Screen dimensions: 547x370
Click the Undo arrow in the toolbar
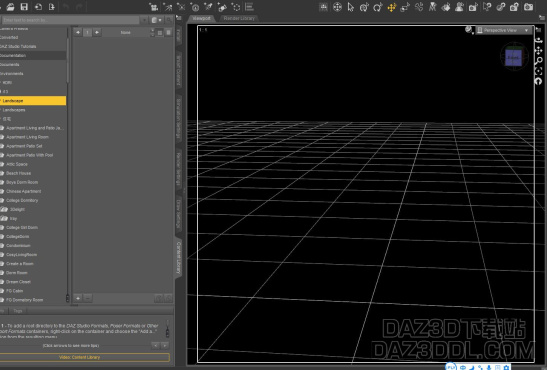(66, 7)
